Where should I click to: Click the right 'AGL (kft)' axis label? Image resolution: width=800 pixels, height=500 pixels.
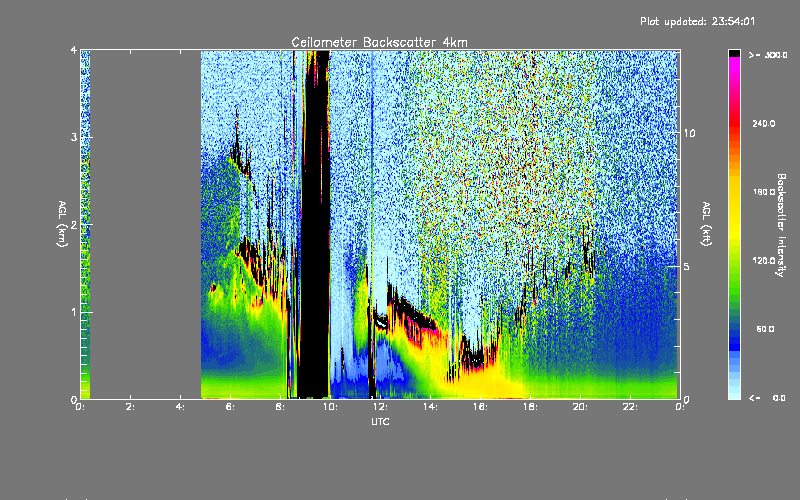coord(706,224)
